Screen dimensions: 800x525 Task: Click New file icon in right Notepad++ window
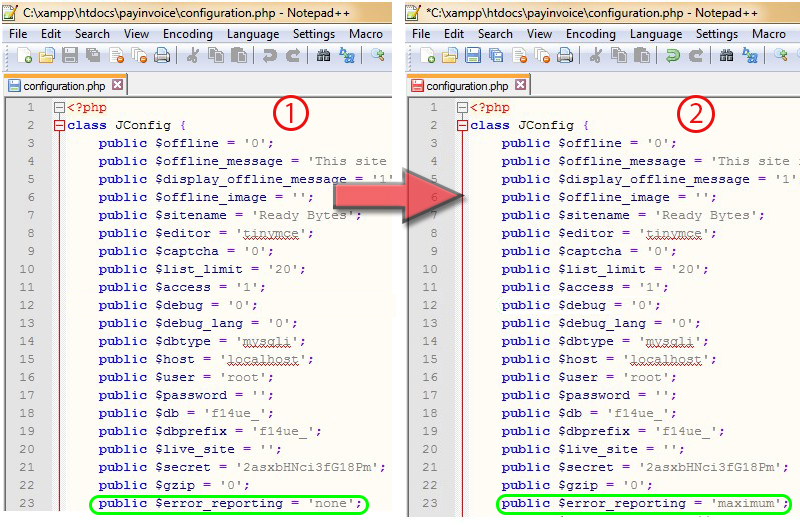tap(427, 55)
